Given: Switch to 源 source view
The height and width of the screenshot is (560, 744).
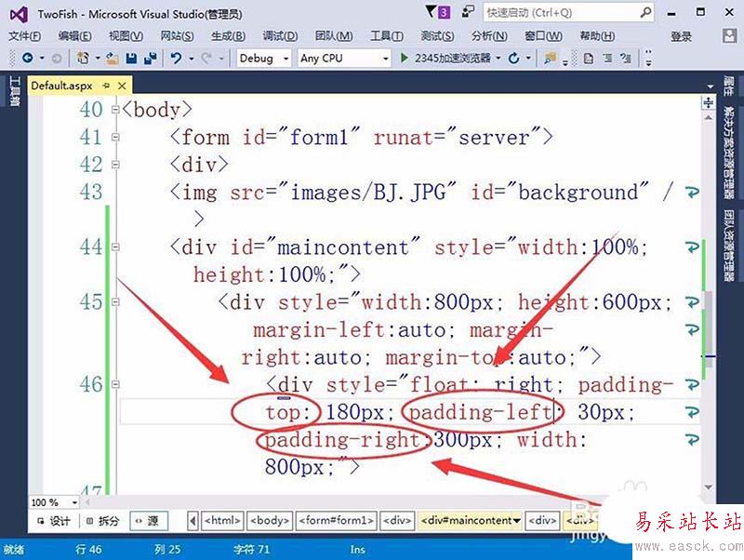Looking at the screenshot, I should click(x=149, y=521).
